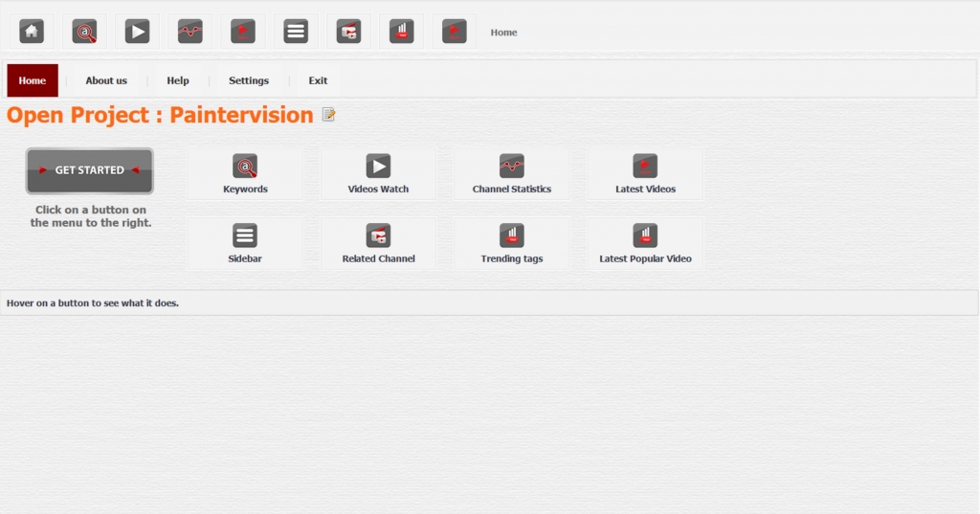This screenshot has width=980, height=514.
Task: Choose Exit from the menu bar
Action: (318, 80)
